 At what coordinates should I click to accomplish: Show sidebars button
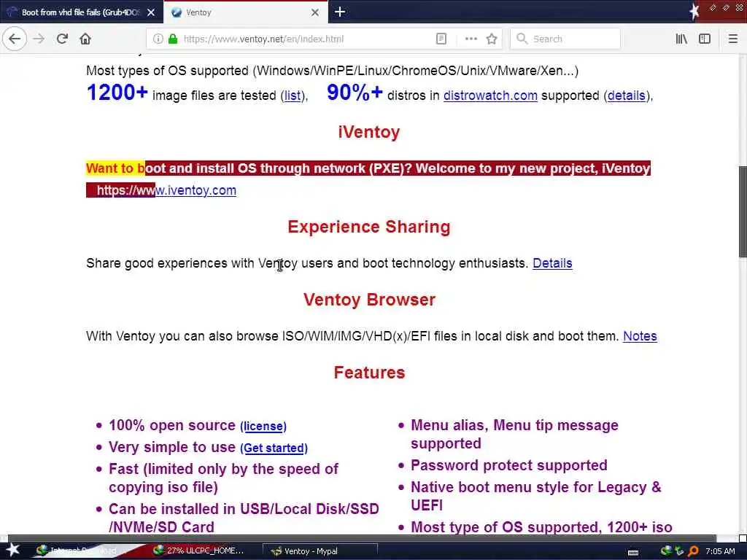[705, 39]
